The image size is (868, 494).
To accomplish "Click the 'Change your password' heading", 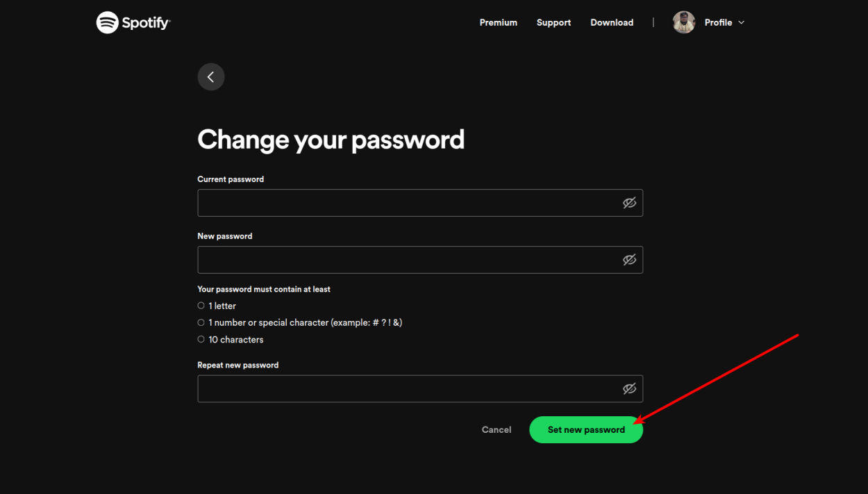I will coord(331,140).
